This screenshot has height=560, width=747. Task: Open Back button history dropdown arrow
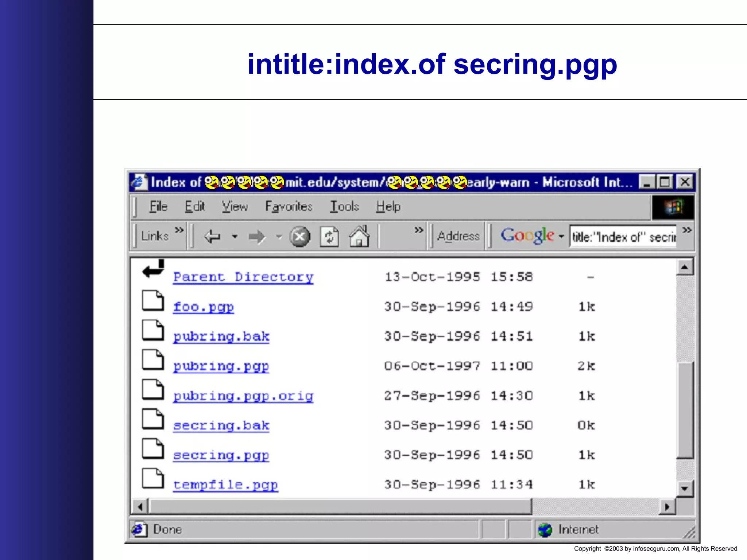point(235,237)
